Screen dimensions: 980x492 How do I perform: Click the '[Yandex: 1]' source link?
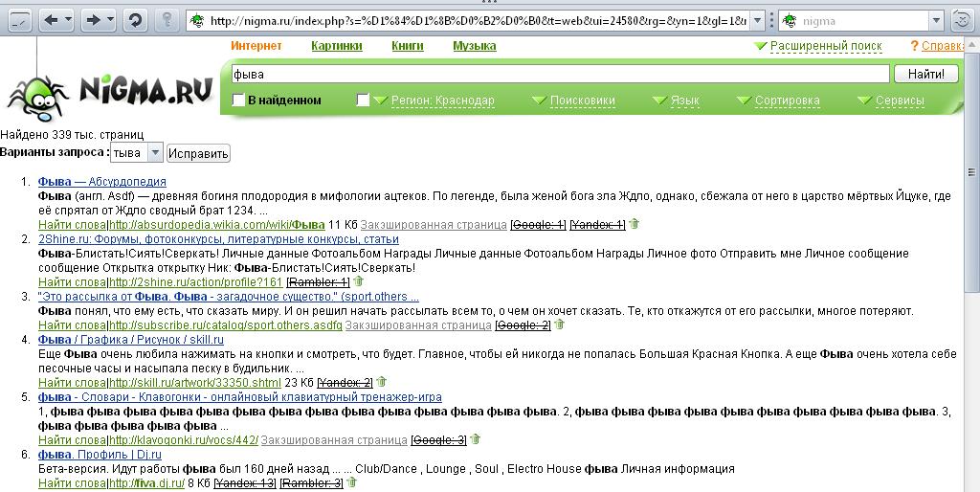pos(597,224)
